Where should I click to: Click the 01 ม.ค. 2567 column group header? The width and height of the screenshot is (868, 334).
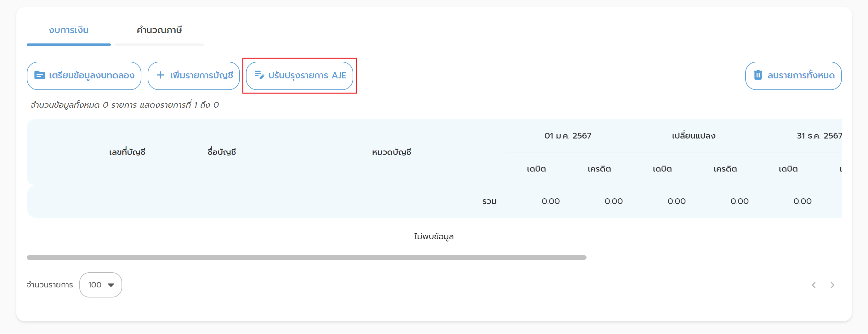[567, 136]
